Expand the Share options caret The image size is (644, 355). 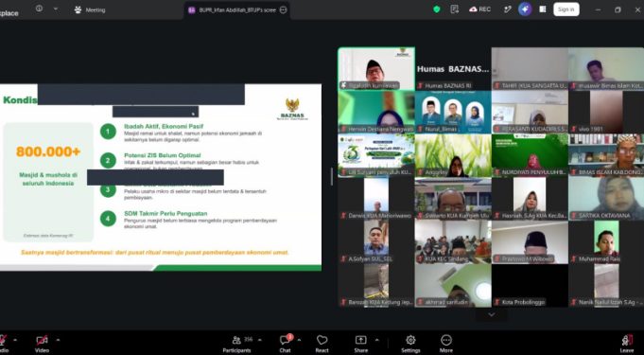click(x=376, y=340)
